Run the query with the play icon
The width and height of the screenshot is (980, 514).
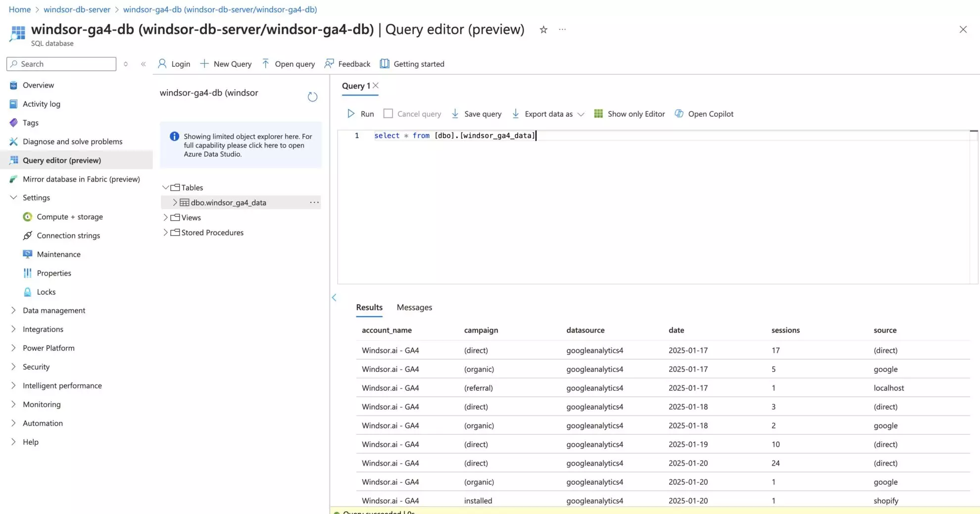point(351,114)
